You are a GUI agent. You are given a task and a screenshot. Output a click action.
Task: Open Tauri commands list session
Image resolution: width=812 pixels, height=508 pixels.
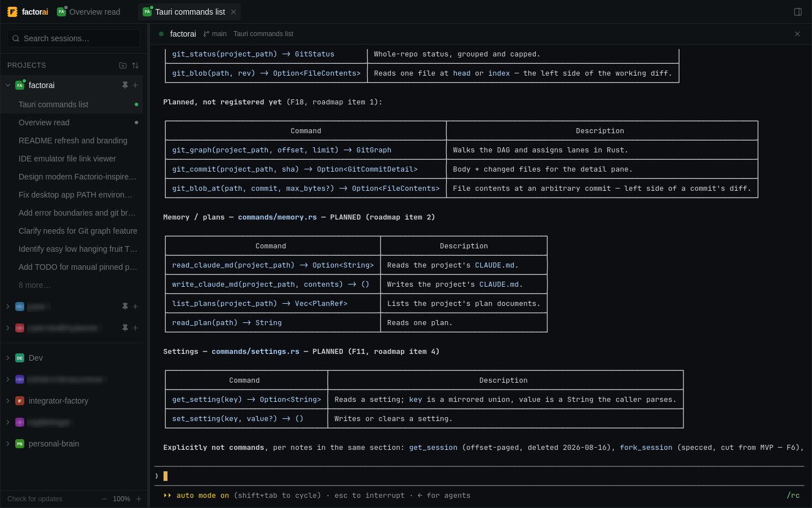[x=72, y=104]
